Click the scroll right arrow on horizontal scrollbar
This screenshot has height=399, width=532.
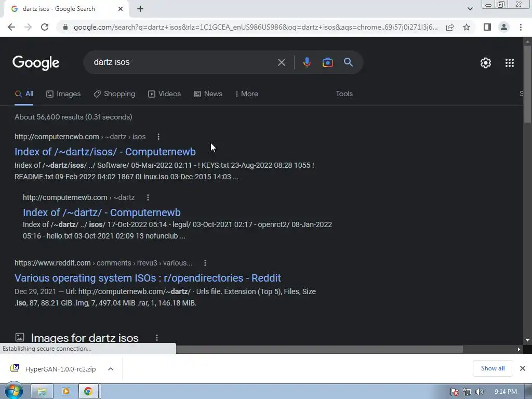click(x=519, y=350)
